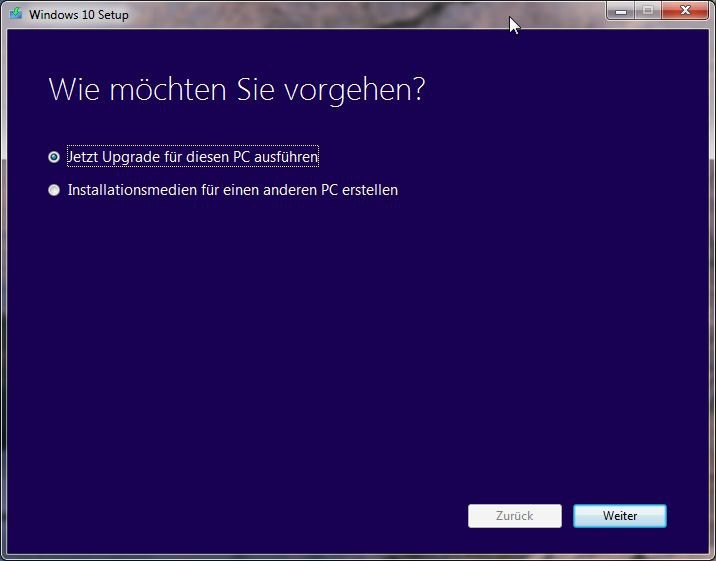This screenshot has width=716, height=561.
Task: Click the grayed-out maximize button
Action: click(647, 11)
